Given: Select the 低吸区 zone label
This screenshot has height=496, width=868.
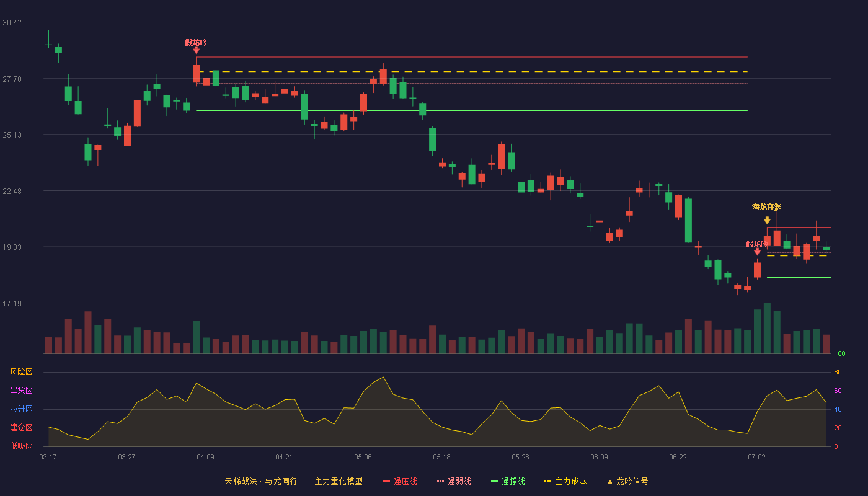Looking at the screenshot, I should pyautogui.click(x=21, y=446).
